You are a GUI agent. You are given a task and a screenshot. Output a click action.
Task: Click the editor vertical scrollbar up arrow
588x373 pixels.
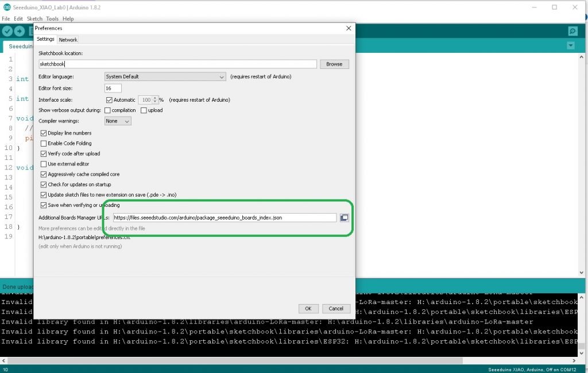tap(581, 57)
